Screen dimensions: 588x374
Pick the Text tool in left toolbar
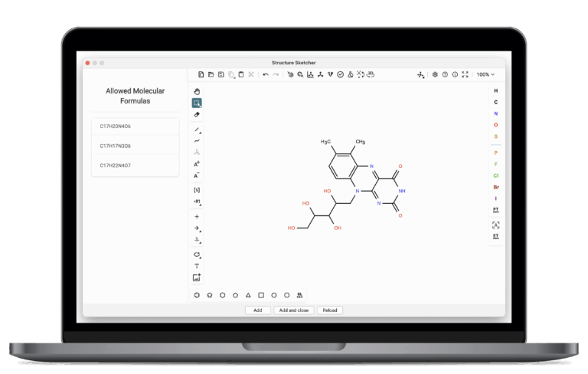[197, 266]
